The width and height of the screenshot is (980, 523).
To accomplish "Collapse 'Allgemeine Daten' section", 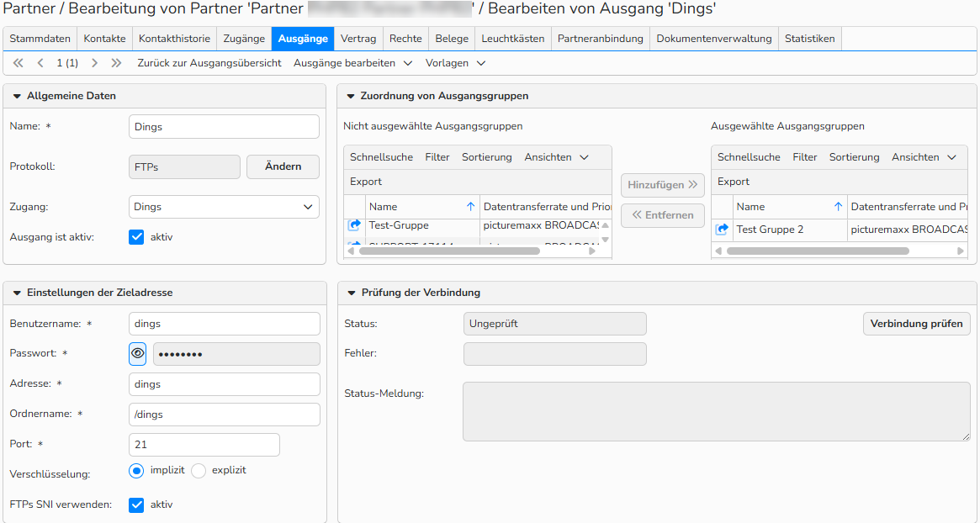I will click(18, 96).
